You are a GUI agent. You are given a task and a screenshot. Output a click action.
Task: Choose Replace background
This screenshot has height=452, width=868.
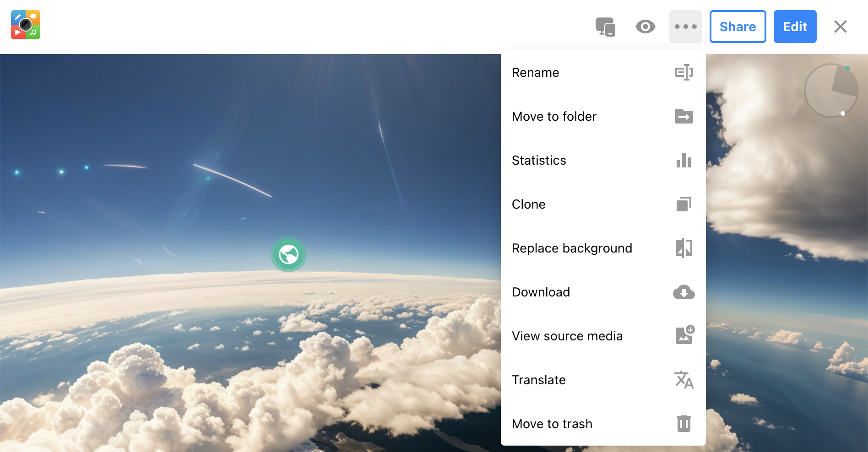coord(603,248)
